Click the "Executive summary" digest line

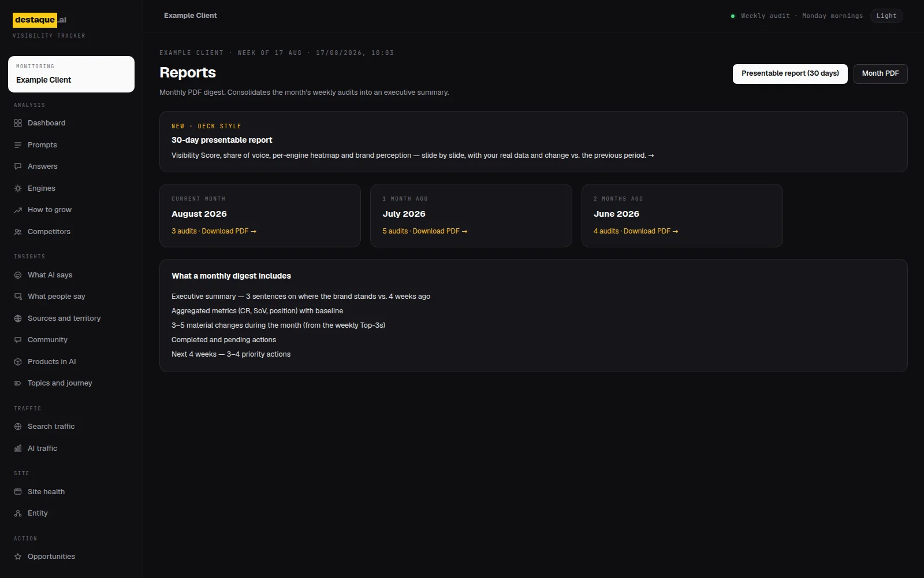[x=301, y=297]
